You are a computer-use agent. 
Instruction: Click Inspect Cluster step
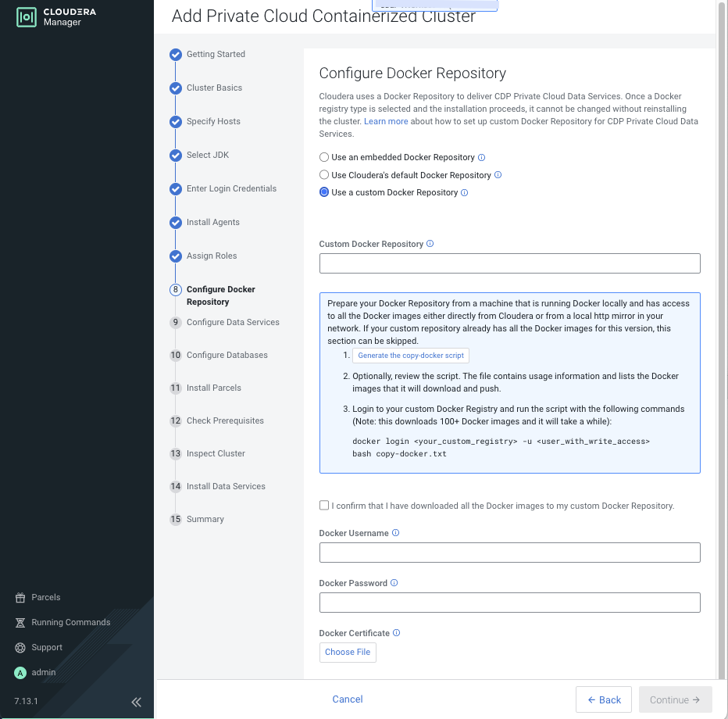click(x=216, y=454)
